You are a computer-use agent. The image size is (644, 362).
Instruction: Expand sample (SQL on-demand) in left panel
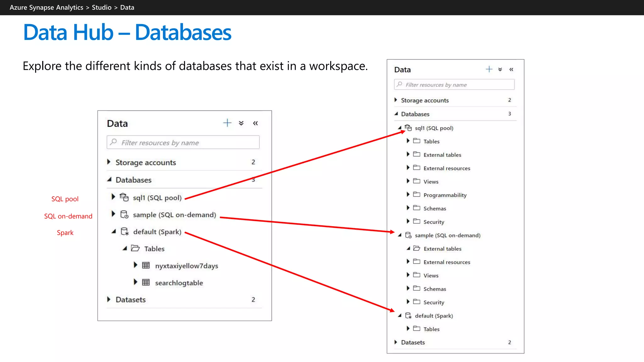[x=113, y=214]
